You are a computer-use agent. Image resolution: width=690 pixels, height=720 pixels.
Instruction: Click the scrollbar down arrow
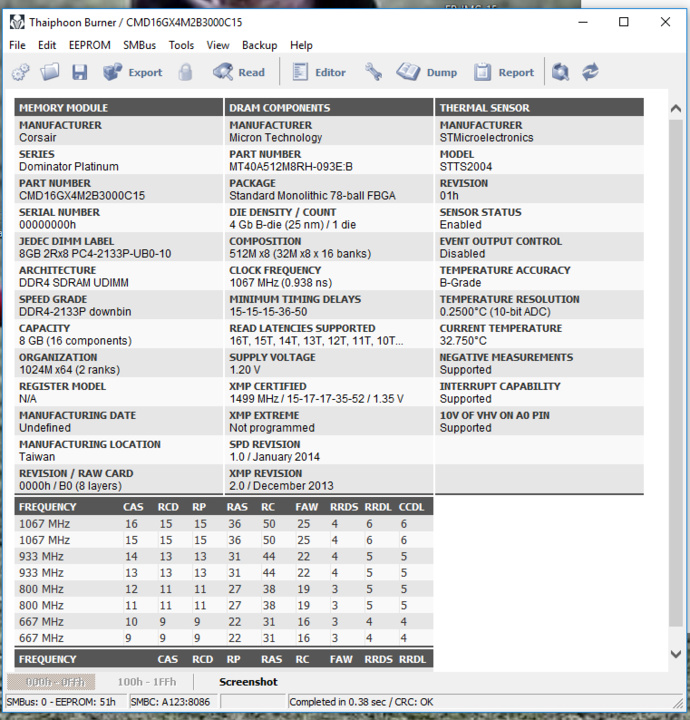coord(675,654)
